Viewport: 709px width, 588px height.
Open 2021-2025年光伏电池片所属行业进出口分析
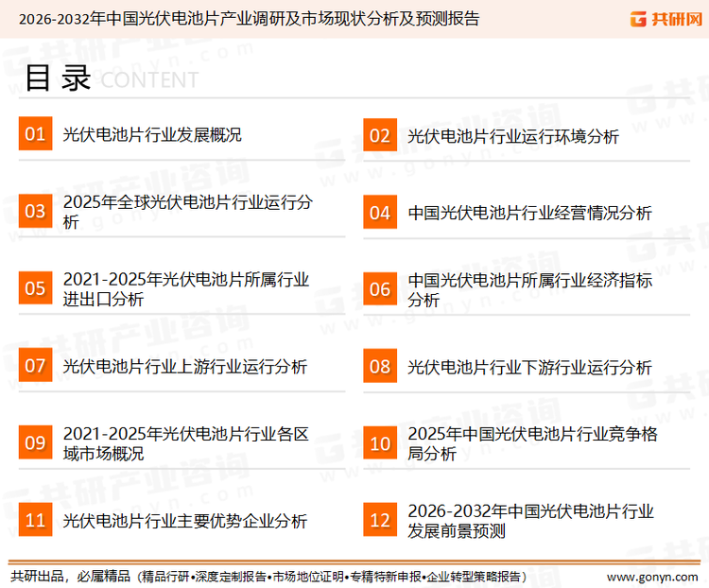coord(186,289)
